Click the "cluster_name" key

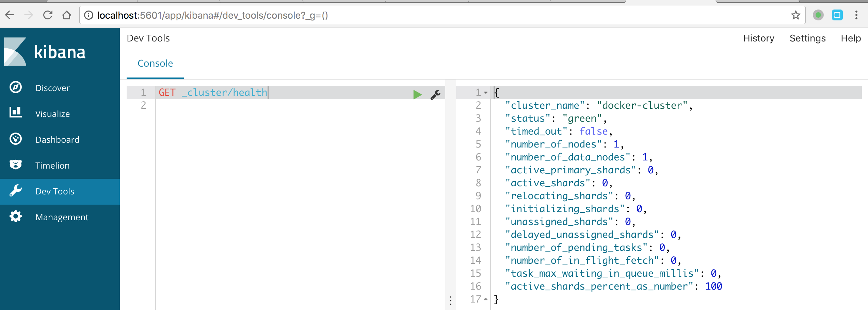tap(545, 106)
